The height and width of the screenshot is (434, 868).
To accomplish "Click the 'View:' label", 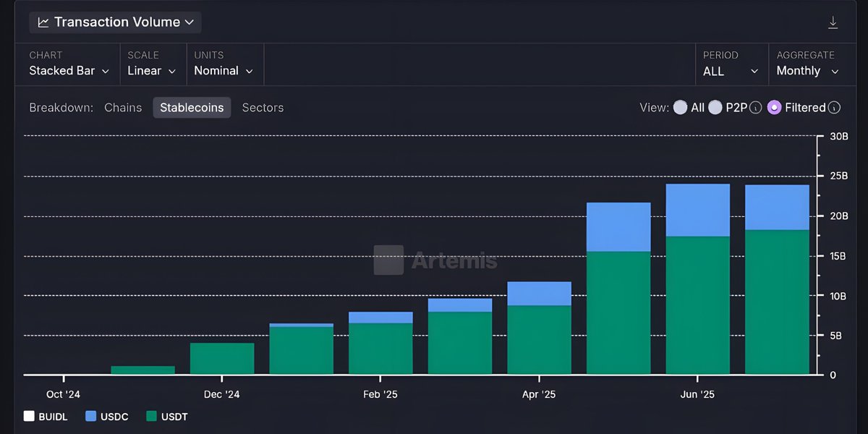I will coord(654,108).
